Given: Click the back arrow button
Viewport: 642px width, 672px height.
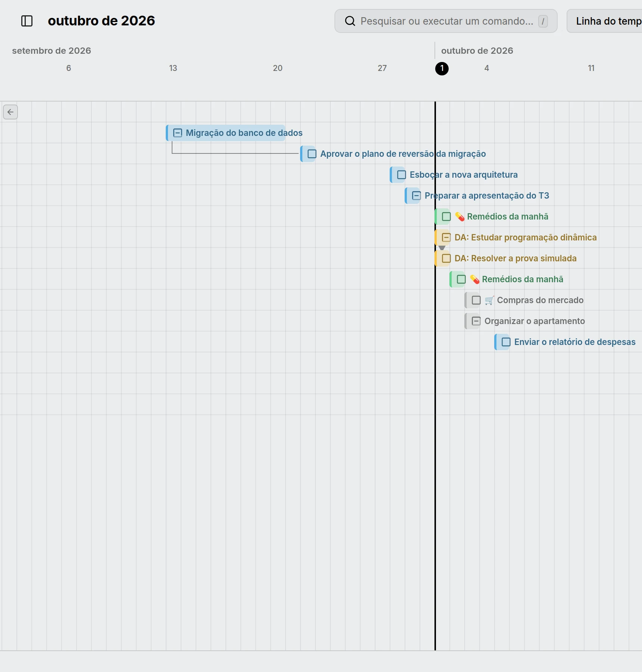Looking at the screenshot, I should coord(10,112).
